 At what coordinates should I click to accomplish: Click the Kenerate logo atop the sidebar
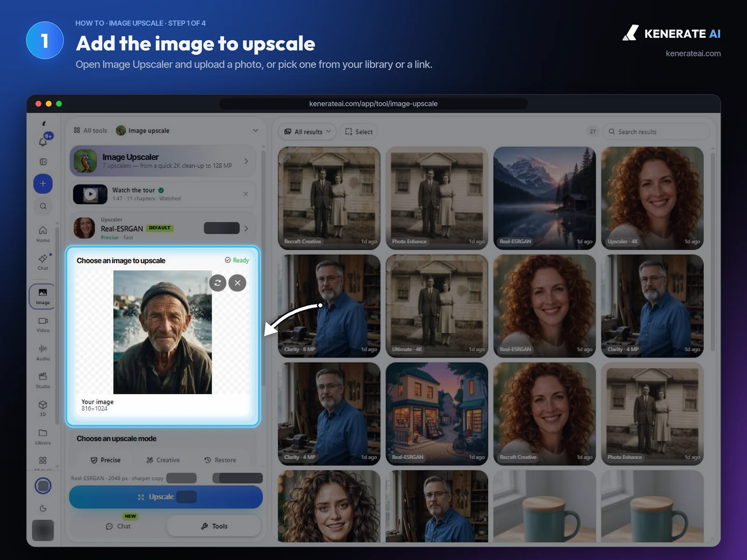44,124
